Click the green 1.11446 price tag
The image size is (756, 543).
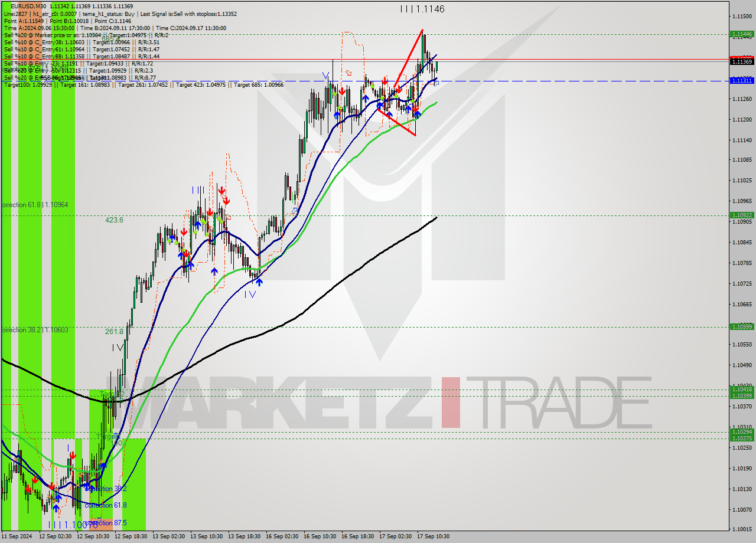point(741,34)
